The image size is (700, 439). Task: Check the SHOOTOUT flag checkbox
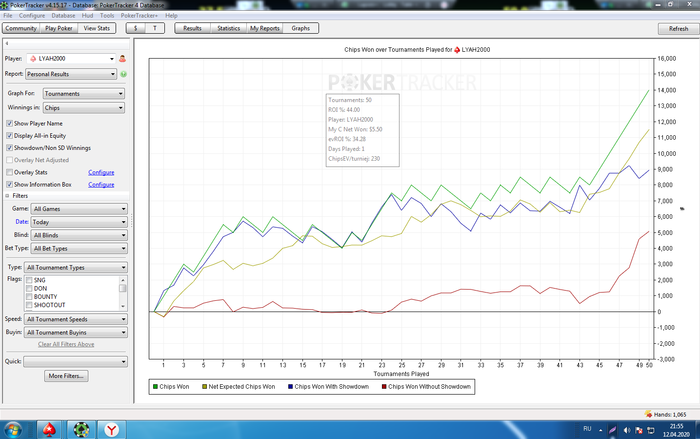tap(29, 305)
